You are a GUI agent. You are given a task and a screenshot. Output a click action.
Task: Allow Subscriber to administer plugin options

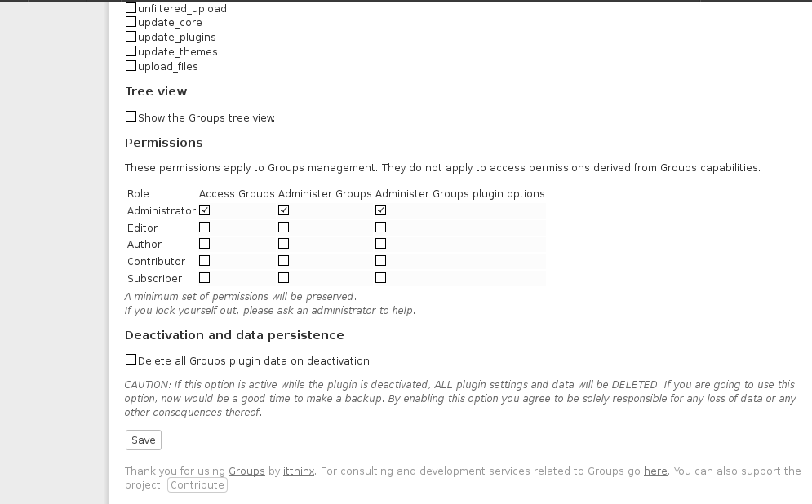[380, 278]
